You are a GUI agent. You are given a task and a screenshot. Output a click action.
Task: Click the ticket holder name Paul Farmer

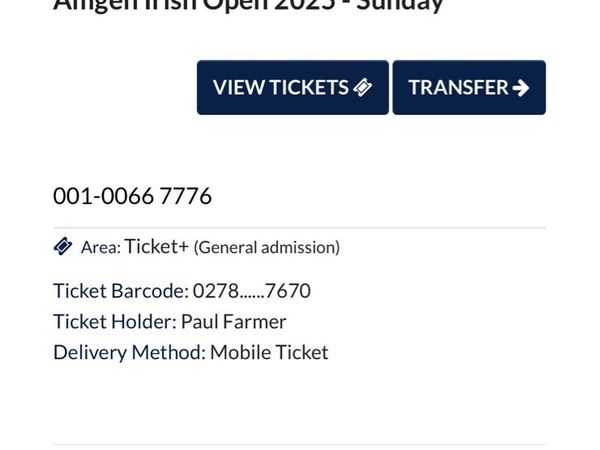tap(233, 321)
